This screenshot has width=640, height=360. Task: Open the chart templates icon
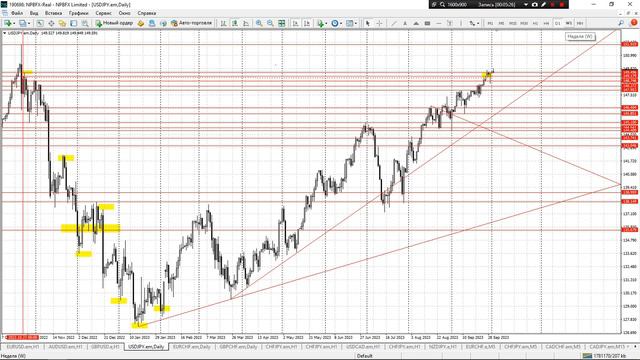click(349, 23)
